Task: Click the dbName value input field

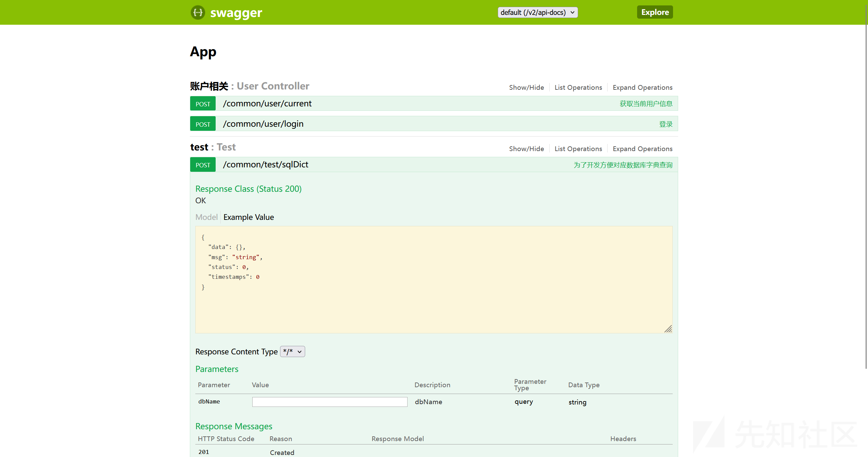Action: pos(330,402)
